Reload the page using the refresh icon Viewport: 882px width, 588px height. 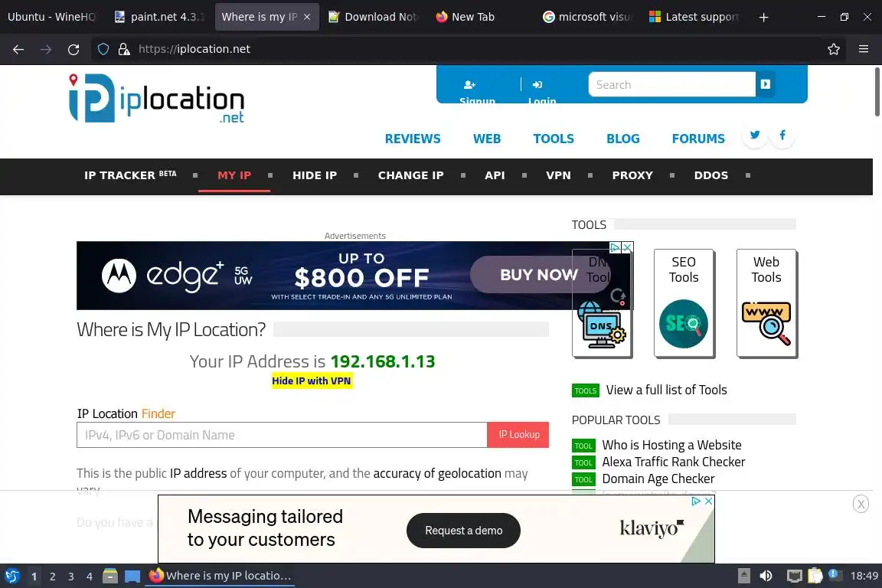[73, 49]
